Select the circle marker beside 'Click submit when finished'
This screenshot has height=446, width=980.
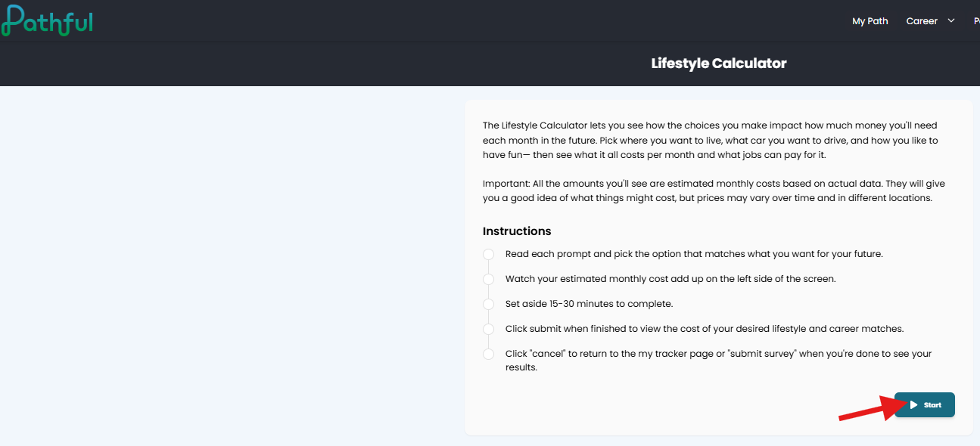[488, 330]
